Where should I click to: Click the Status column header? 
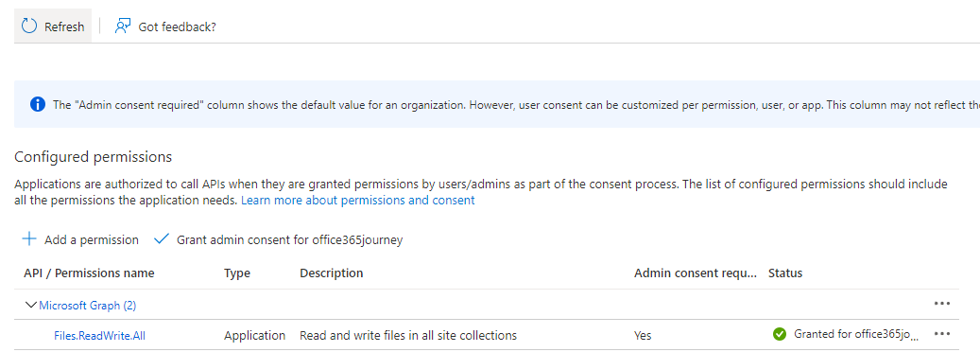785,273
